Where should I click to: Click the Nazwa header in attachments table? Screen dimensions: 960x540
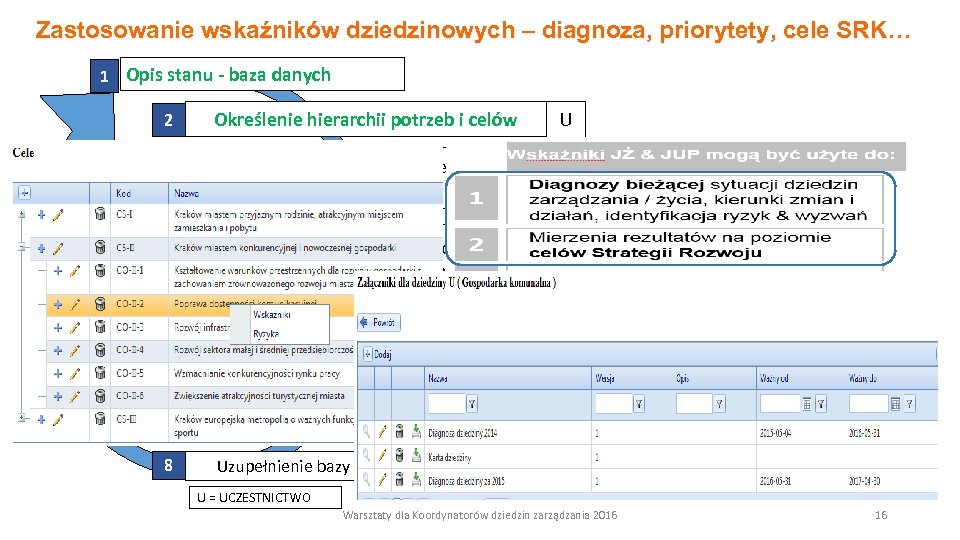pos(438,378)
